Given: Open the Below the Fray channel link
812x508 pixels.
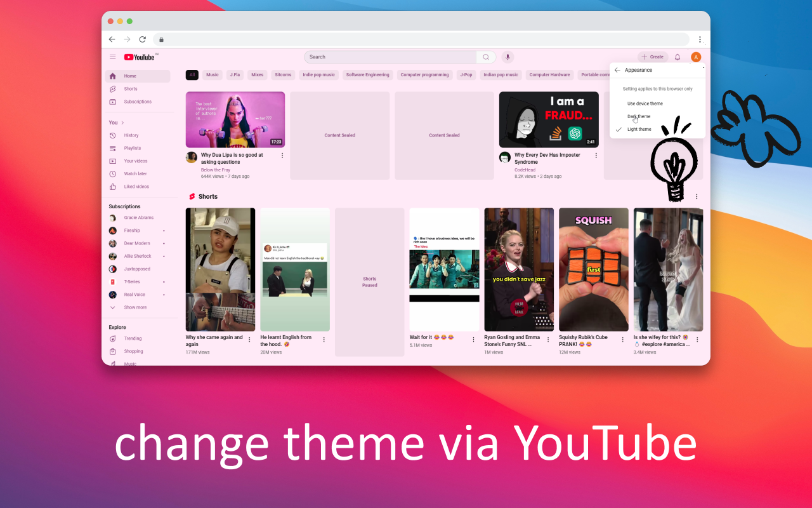Looking at the screenshot, I should tap(216, 170).
